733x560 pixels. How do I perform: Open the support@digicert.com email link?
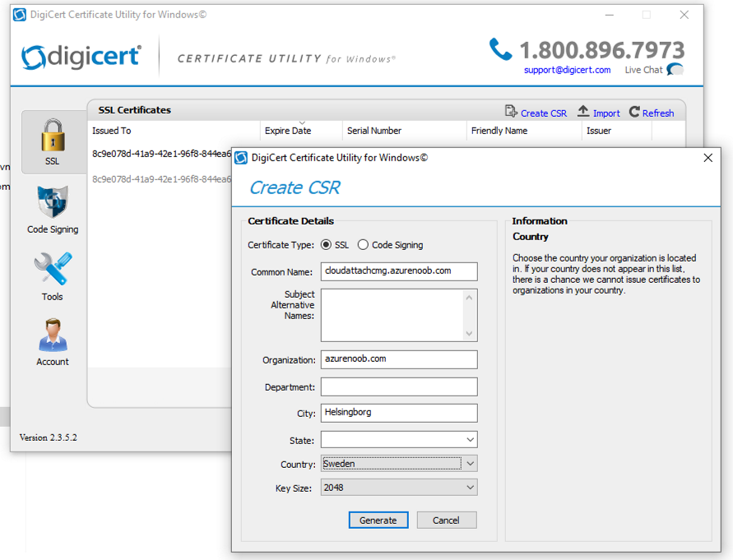click(567, 70)
